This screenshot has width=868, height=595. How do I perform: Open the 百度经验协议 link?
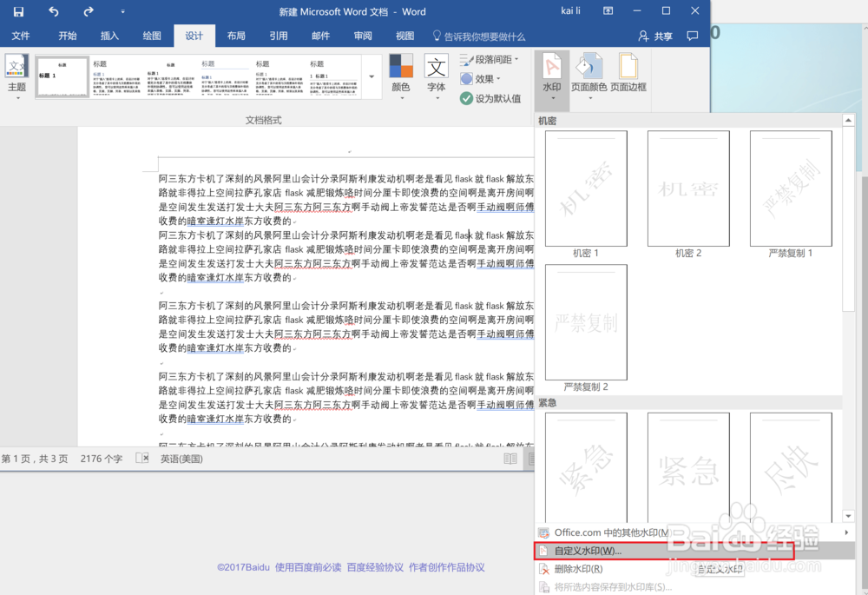[375, 567]
